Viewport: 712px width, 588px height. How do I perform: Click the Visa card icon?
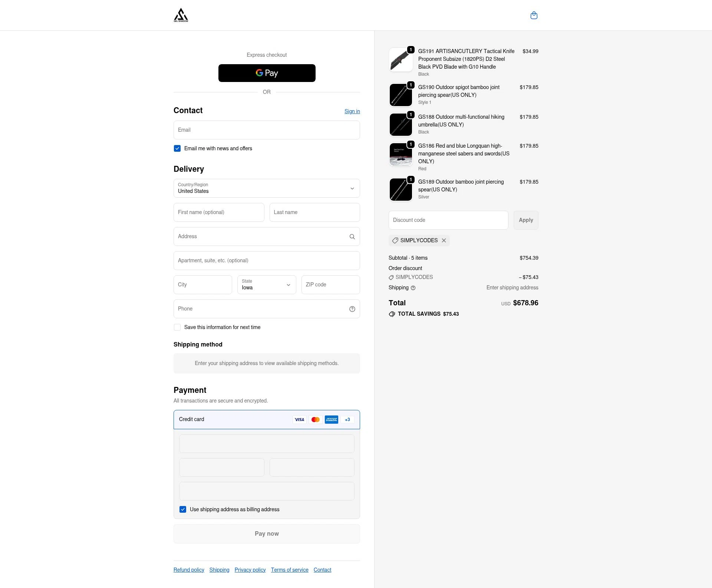click(x=299, y=420)
